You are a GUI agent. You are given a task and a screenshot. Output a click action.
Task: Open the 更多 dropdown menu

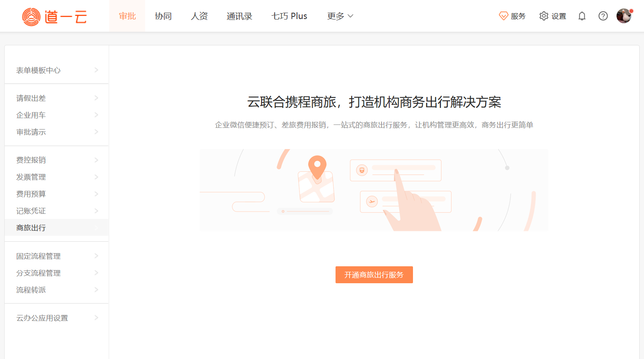coord(340,16)
